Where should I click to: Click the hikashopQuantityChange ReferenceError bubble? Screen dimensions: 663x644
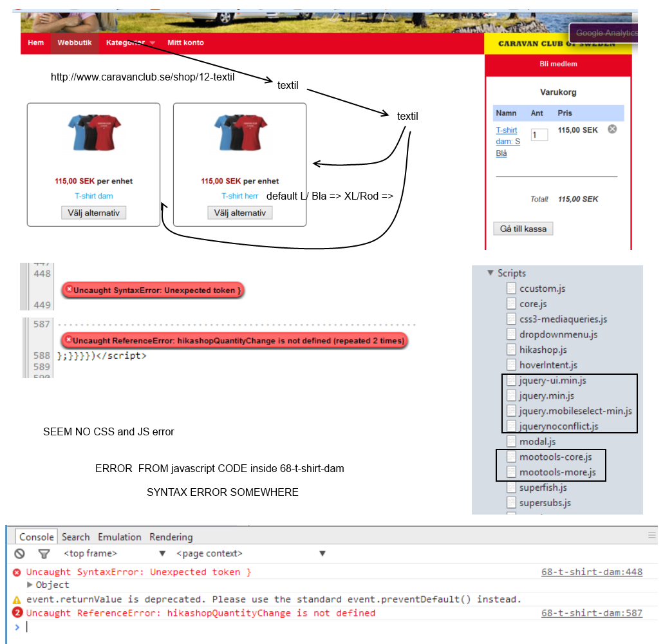[235, 341]
